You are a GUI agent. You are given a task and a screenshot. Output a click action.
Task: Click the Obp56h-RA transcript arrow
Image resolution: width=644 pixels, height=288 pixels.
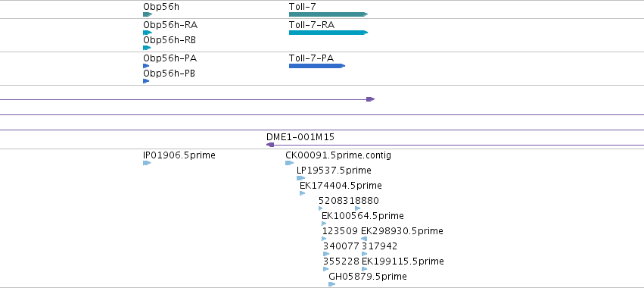[x=148, y=33]
